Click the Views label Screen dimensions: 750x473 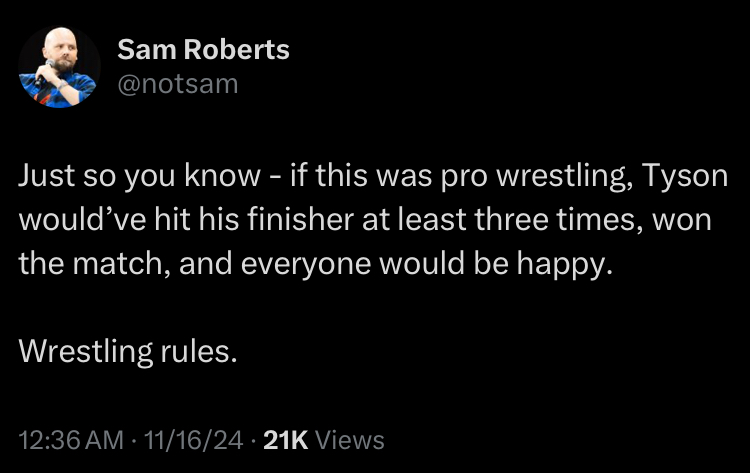pyautogui.click(x=350, y=440)
